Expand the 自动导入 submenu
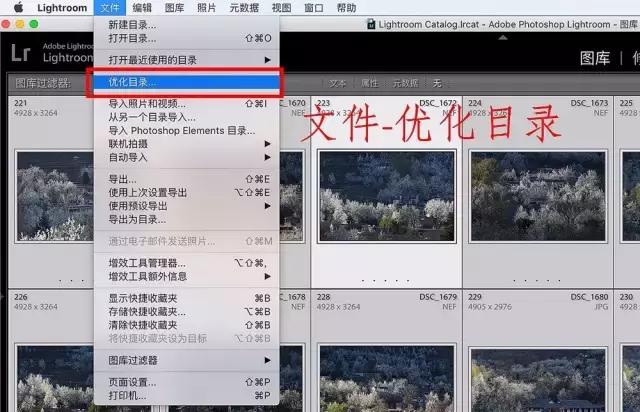 [187, 157]
